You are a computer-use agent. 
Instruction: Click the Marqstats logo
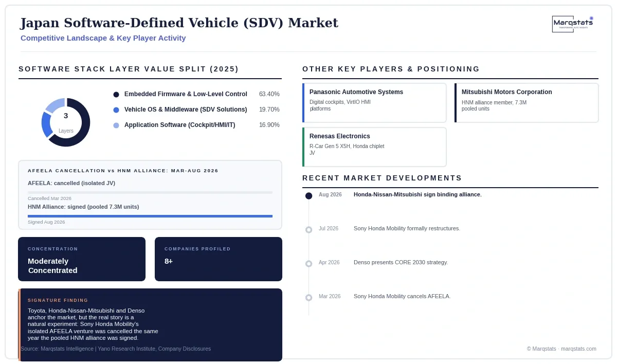[x=573, y=24]
